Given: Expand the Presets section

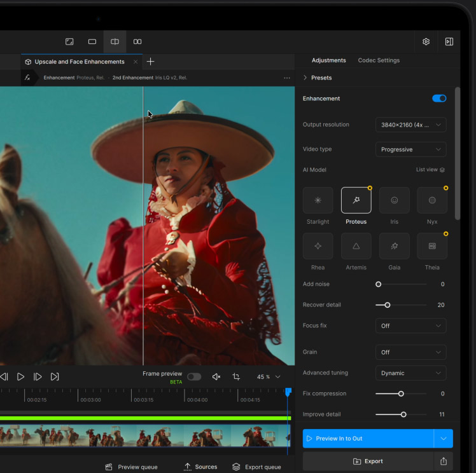Looking at the screenshot, I should [x=317, y=78].
